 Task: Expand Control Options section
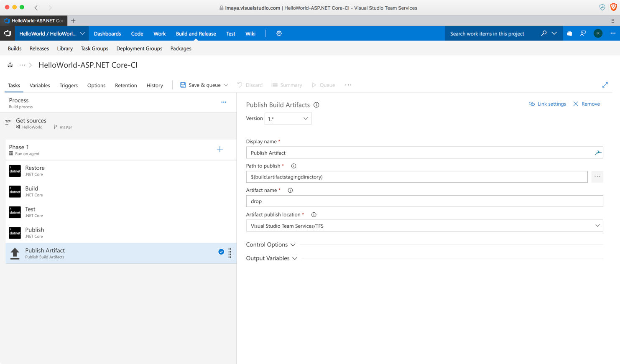tap(271, 244)
